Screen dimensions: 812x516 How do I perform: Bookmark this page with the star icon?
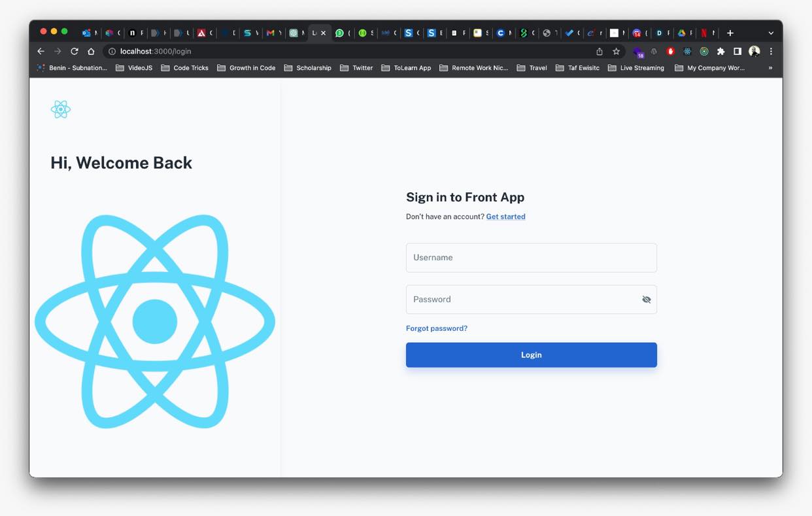(x=616, y=51)
